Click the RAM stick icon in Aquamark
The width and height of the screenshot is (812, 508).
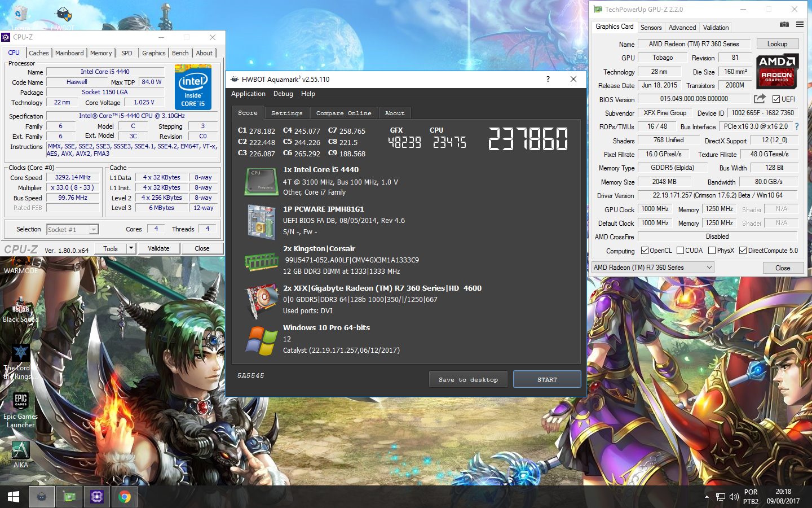261,262
